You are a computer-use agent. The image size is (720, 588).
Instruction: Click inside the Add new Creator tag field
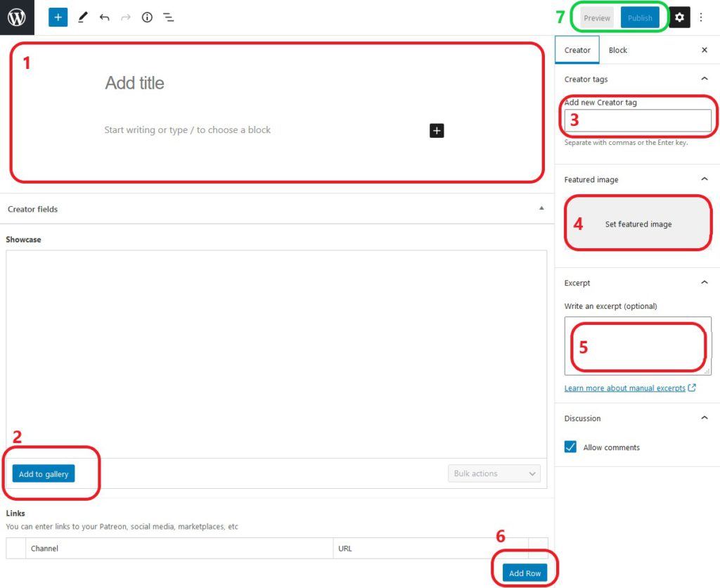click(637, 120)
